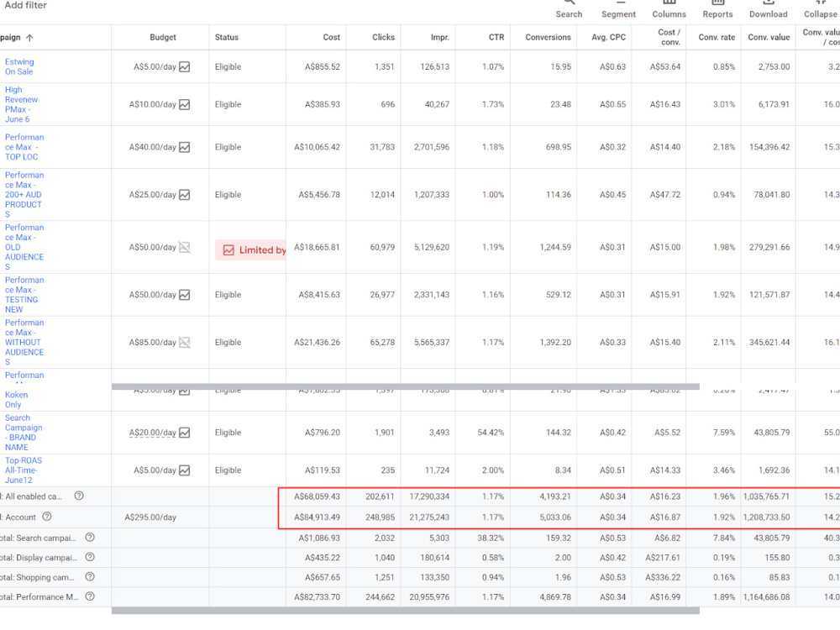Sort by the Cost / conv. column header

(669, 37)
